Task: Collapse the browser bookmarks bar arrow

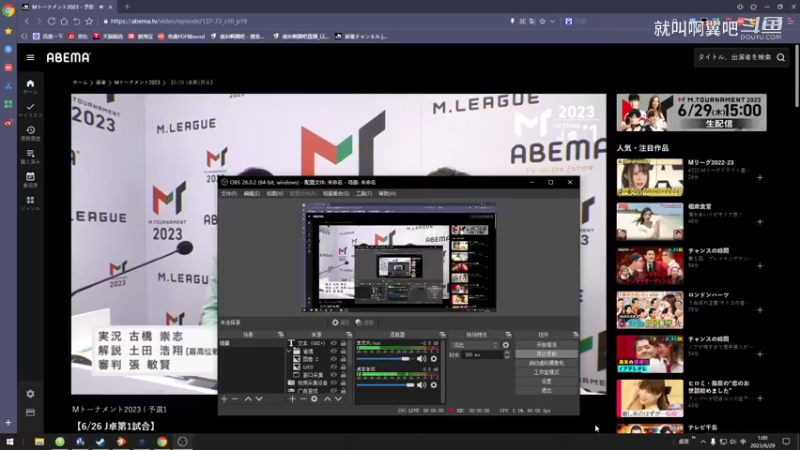Action: (24, 36)
